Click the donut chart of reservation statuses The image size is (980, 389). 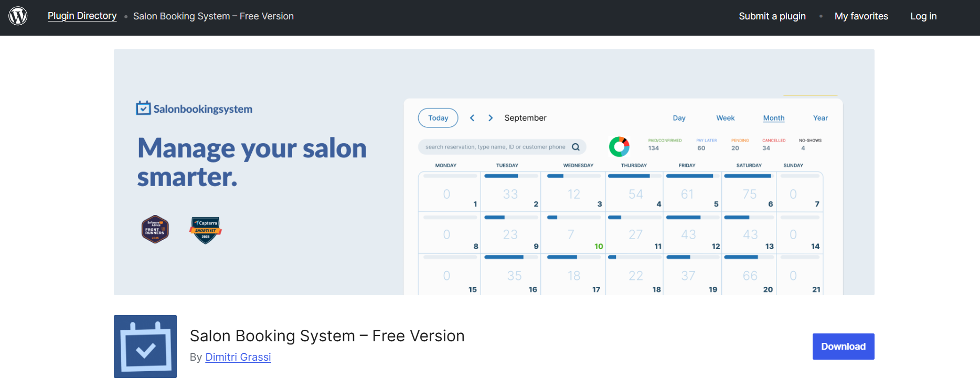pos(619,147)
